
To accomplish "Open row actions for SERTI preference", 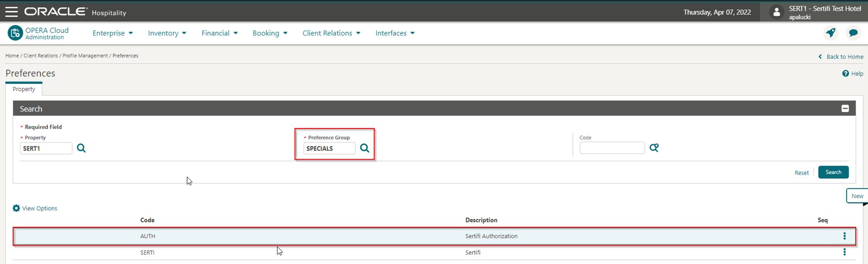I will pos(844,252).
